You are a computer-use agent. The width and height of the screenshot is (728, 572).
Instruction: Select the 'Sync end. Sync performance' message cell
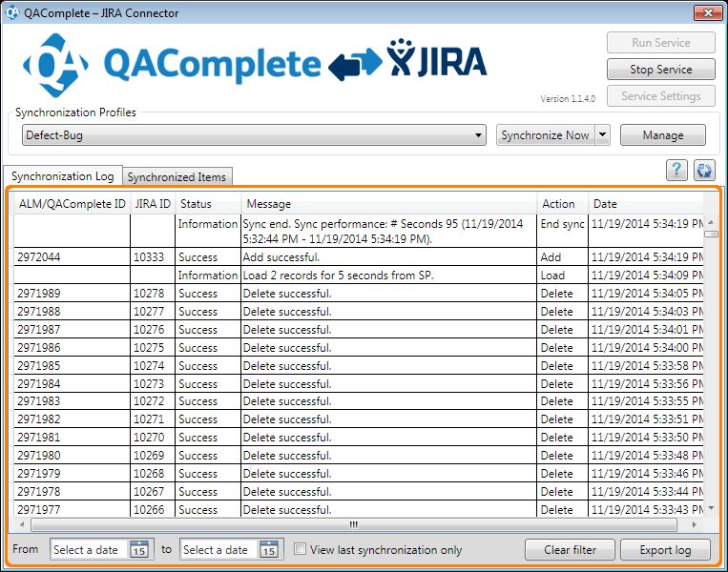[x=389, y=231]
